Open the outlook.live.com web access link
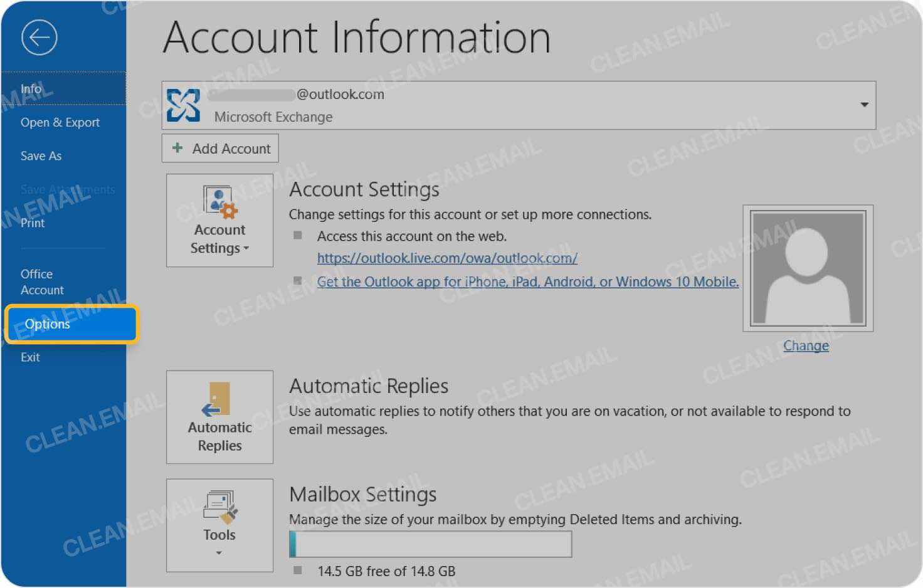This screenshot has width=923, height=588. tap(446, 258)
